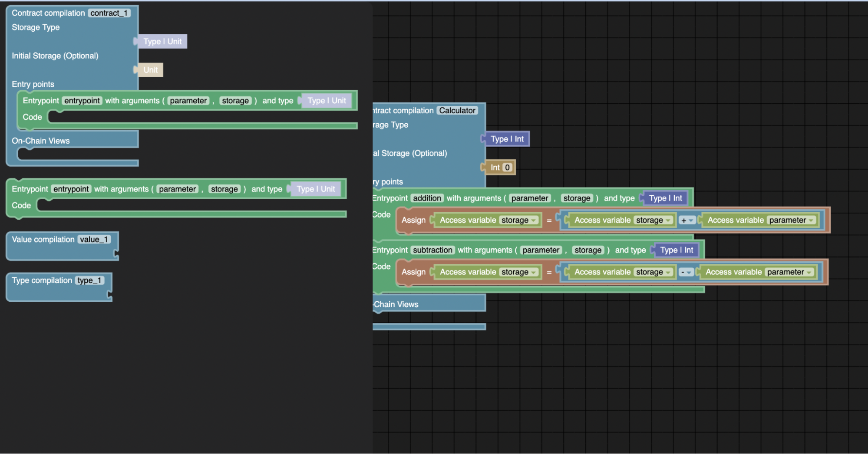This screenshot has width=868, height=454.
Task: Click the Type | Unit block under Storage Type
Action: (162, 42)
